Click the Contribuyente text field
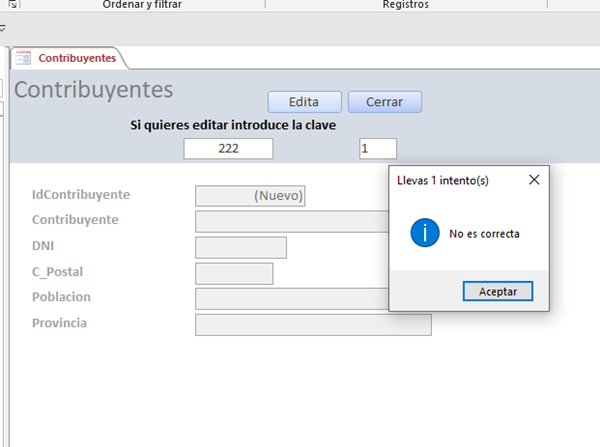This screenshot has width=600, height=447. (292, 221)
